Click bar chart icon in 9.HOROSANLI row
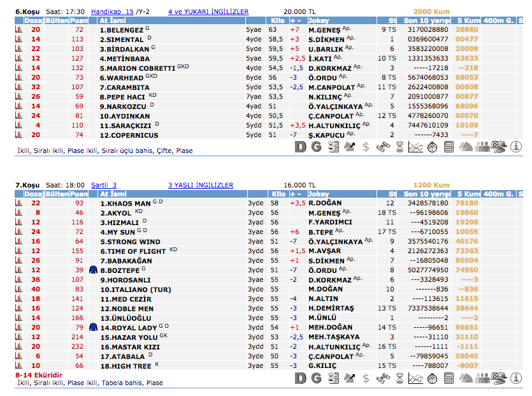This screenshot has height=396, width=532. pos(18,279)
